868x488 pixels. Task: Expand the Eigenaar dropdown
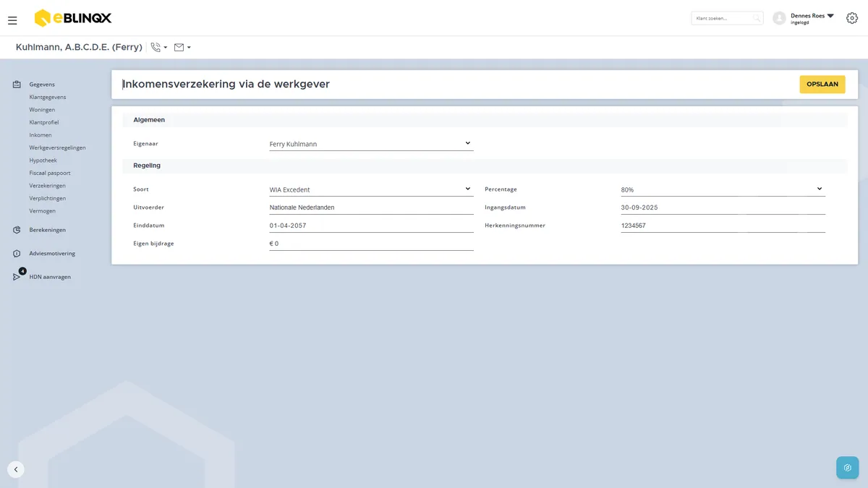pyautogui.click(x=371, y=144)
